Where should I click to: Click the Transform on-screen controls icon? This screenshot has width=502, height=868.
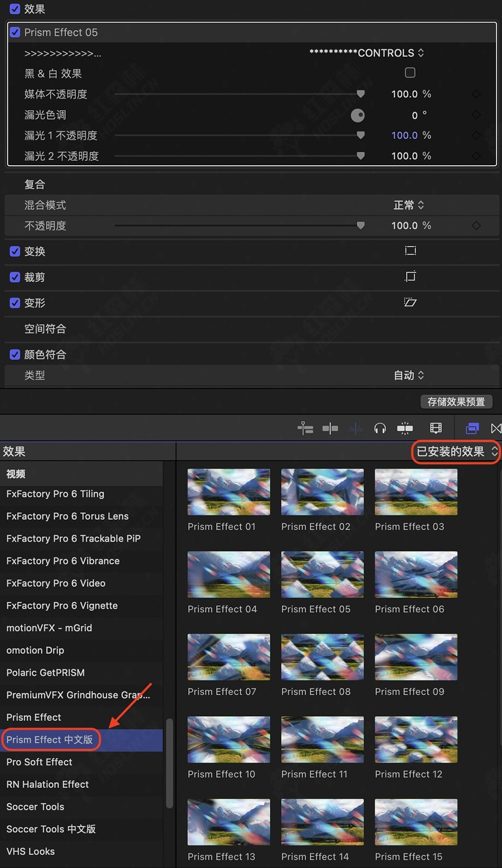tap(410, 251)
